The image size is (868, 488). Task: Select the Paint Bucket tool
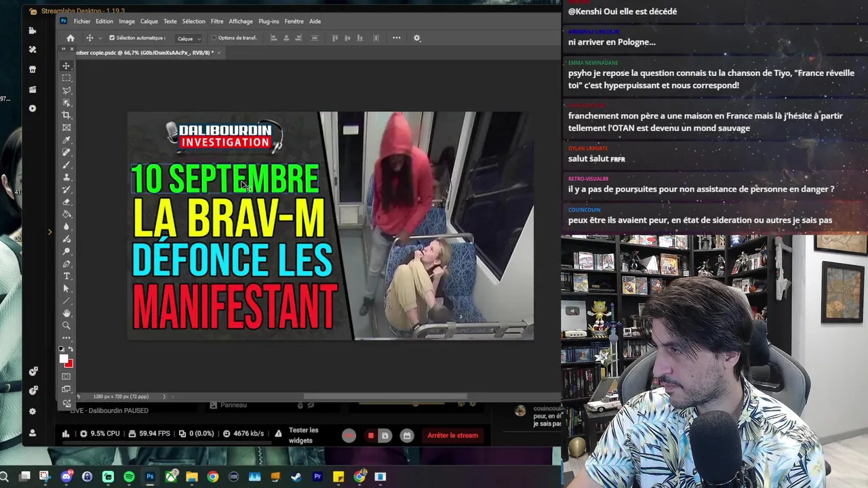66,213
